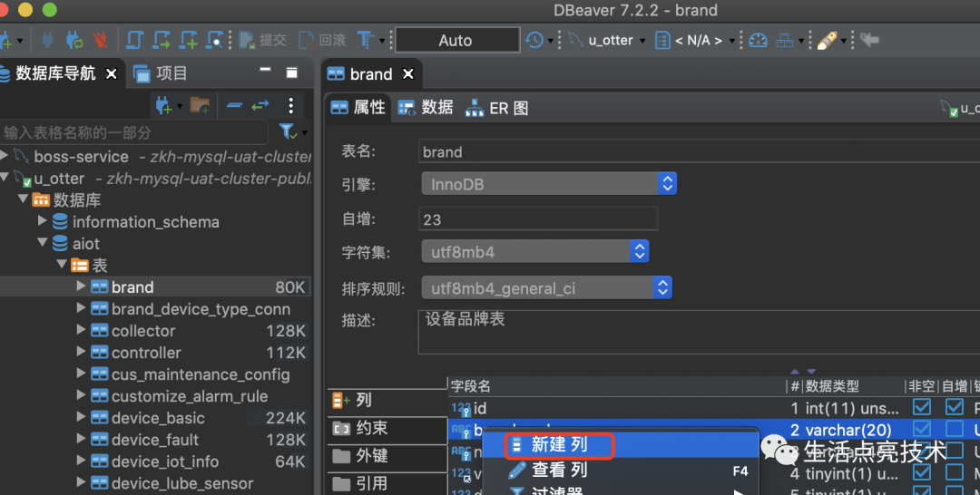Minimize the navigator panel
980x495 pixels.
pyautogui.click(x=266, y=70)
